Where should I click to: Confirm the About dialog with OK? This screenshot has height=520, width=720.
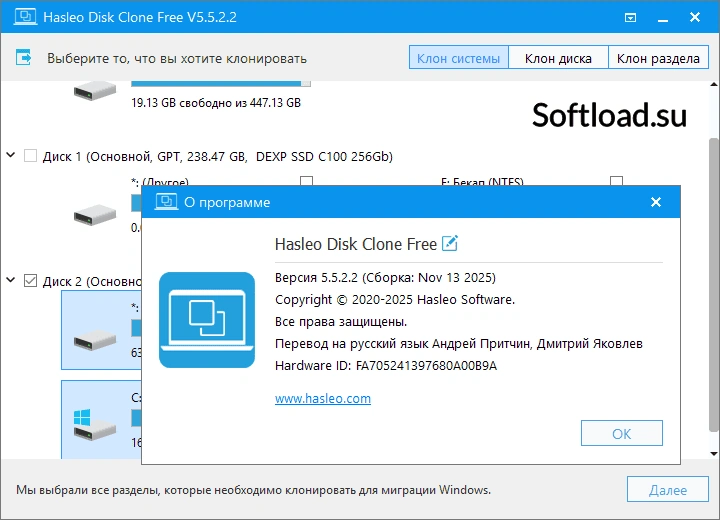click(x=622, y=433)
